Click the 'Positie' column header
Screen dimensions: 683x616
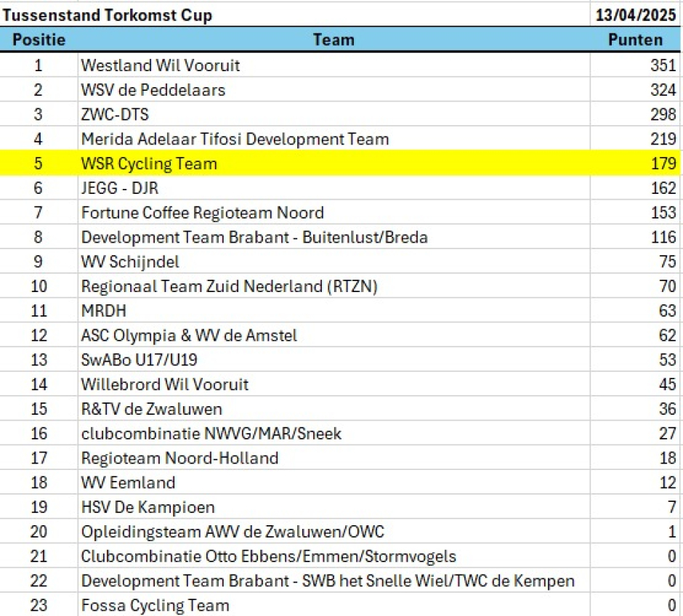pyautogui.click(x=39, y=40)
